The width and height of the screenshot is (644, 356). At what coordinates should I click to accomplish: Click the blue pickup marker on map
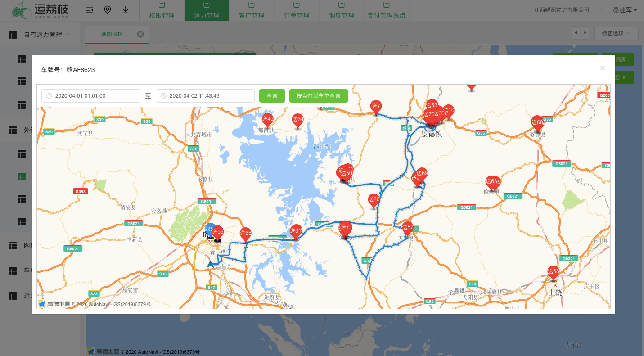(x=210, y=230)
